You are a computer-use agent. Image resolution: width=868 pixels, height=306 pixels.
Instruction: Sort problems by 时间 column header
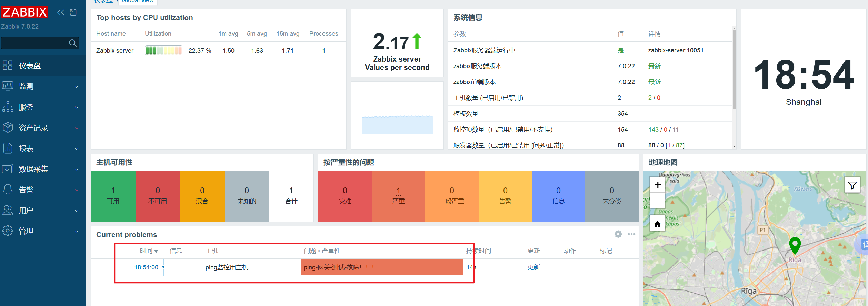(x=149, y=251)
